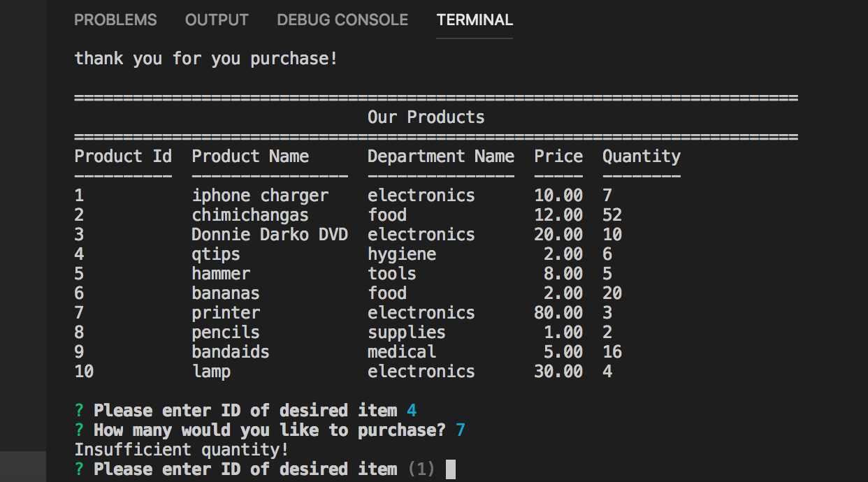Click the 'Quantity' column header
Screen dimensions: 868x482
(641, 156)
